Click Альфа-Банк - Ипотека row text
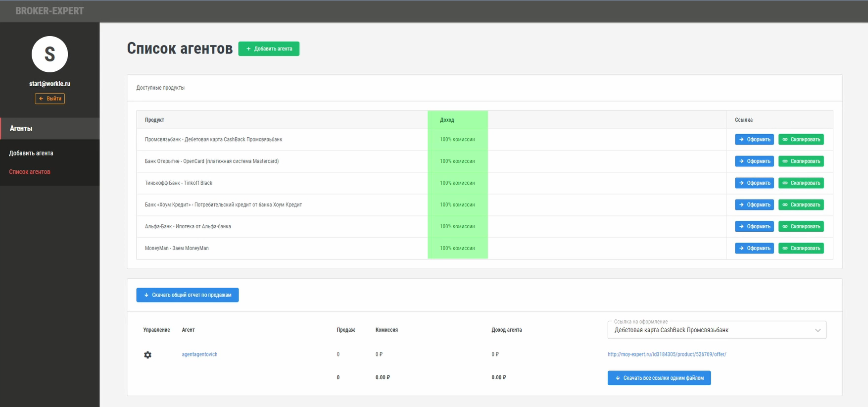The height and width of the screenshot is (407, 868). [188, 227]
